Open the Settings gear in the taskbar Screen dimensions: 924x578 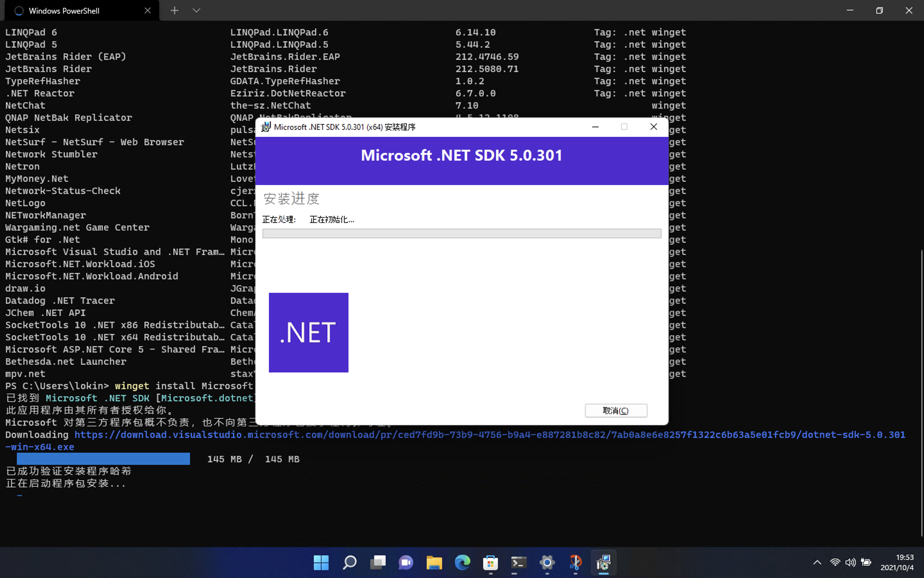coord(547,562)
